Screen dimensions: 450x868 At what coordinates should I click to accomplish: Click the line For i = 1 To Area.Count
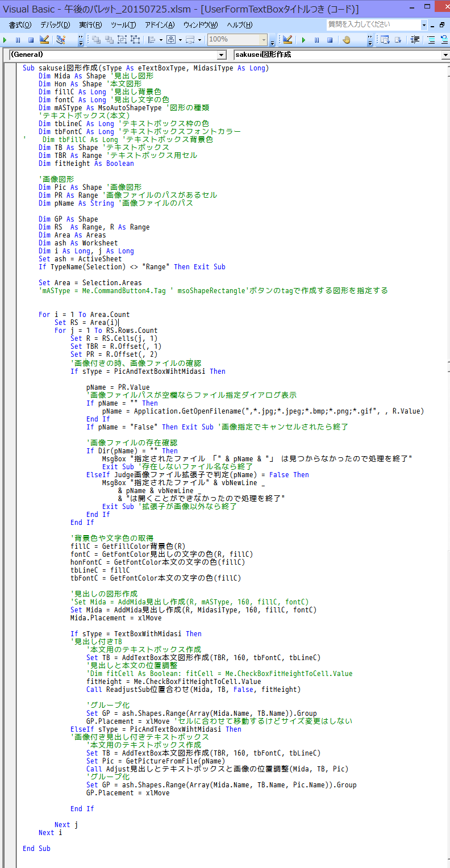84,314
